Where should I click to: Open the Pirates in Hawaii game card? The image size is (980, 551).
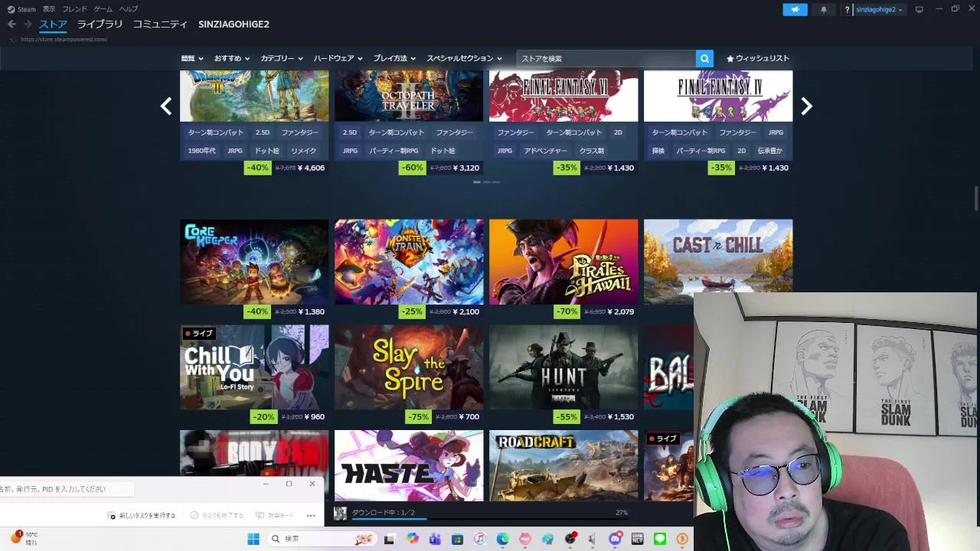click(x=563, y=262)
